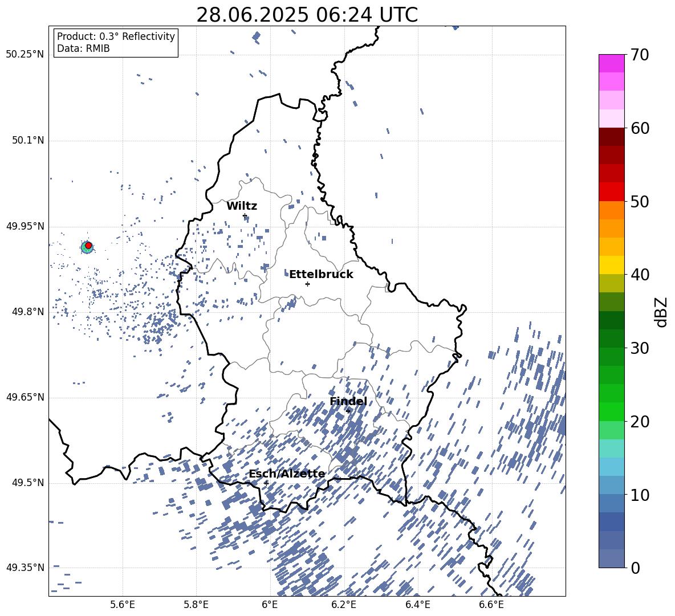Viewport: 675px width, 616px height.
Task: Click the colorbar value 30
Action: click(x=640, y=348)
